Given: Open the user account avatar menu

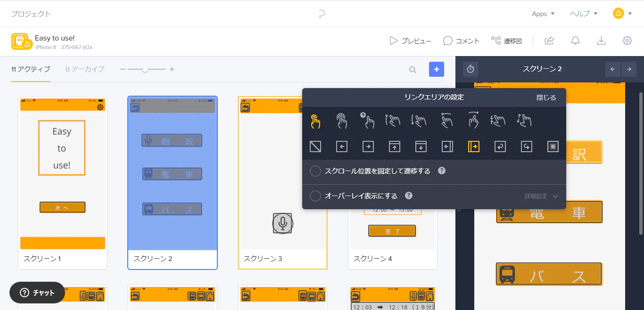Looking at the screenshot, I should [x=622, y=14].
